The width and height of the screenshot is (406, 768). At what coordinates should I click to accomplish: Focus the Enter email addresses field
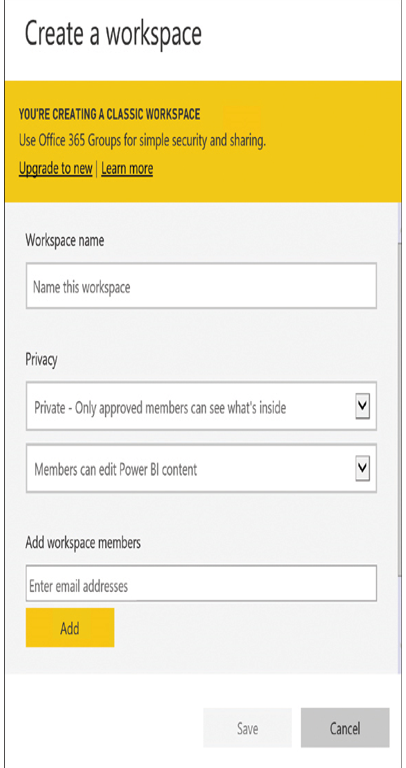201,584
